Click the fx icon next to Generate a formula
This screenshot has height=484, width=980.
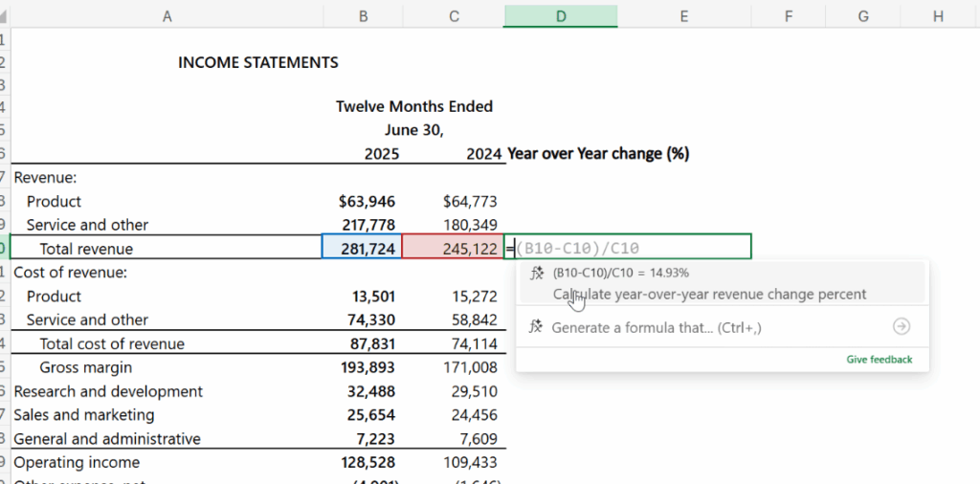pos(537,327)
